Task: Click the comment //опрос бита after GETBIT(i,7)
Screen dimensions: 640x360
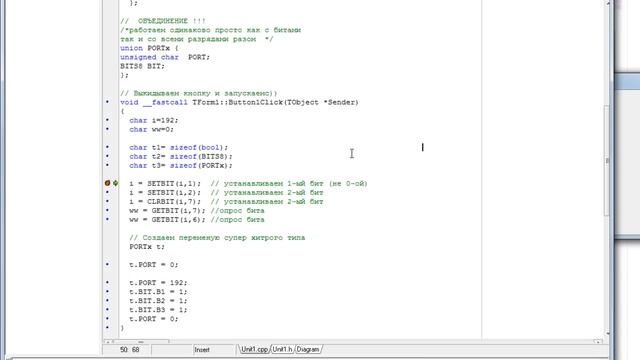Action: tap(238, 211)
